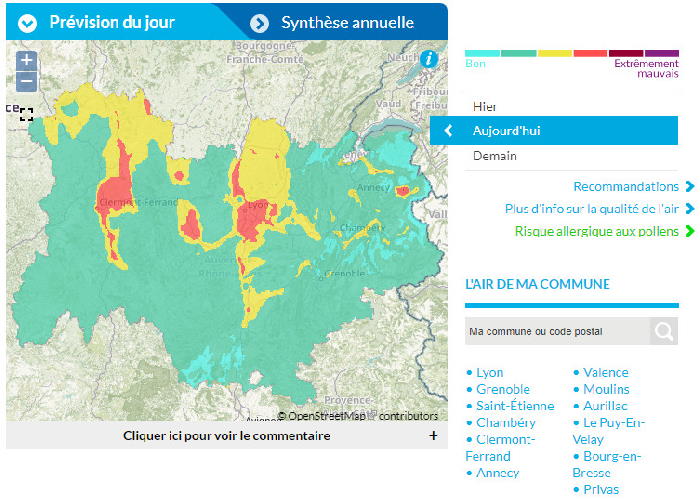Toggle fullscreen map view icon
The height and width of the screenshot is (501, 700).
coord(26,115)
